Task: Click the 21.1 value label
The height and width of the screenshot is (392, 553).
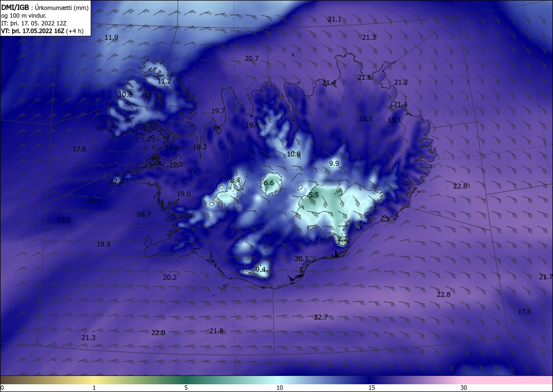Action: tap(335, 19)
